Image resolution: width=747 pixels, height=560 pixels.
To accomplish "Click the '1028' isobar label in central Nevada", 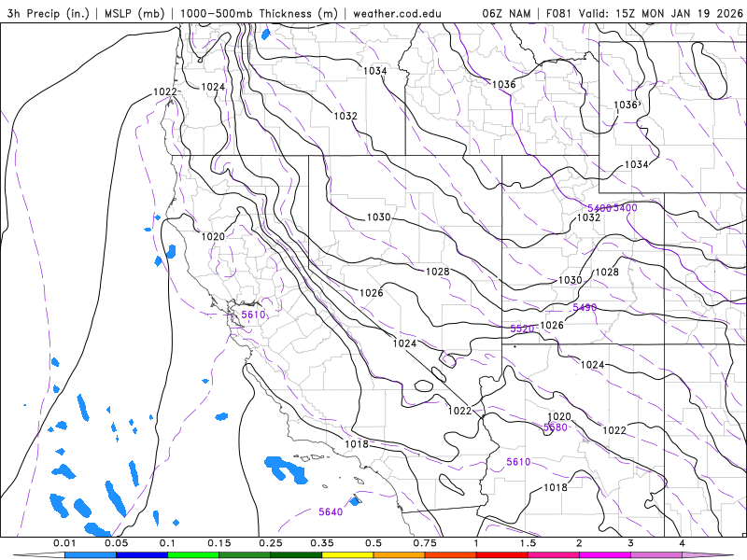I will pos(437,272).
